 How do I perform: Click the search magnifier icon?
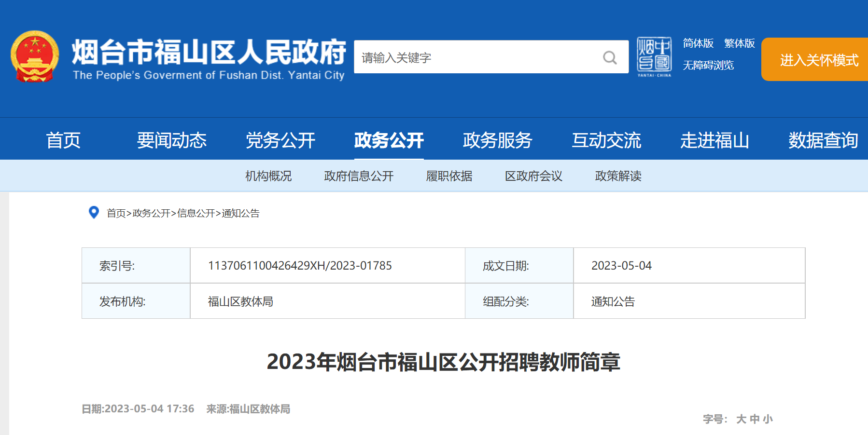pyautogui.click(x=610, y=58)
